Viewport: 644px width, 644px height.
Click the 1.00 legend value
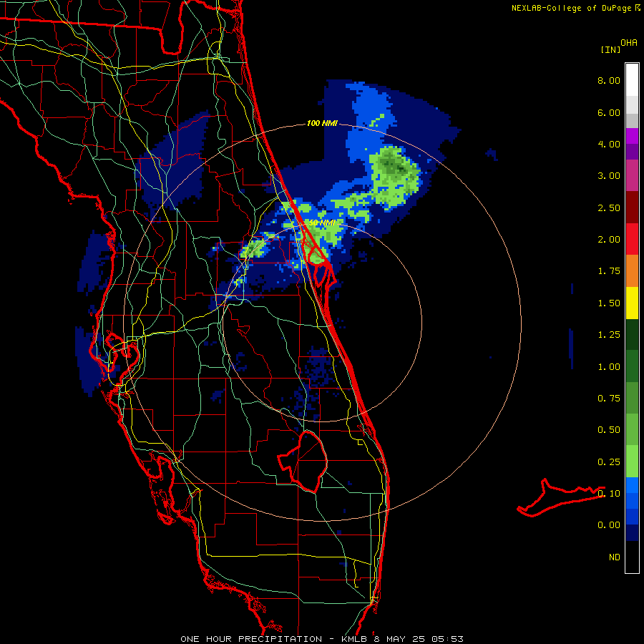click(609, 367)
